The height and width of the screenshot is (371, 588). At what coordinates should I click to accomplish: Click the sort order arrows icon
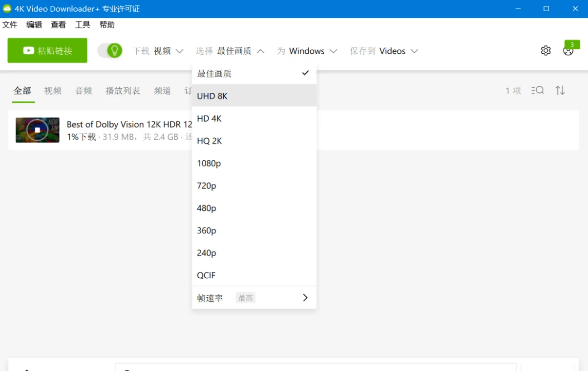[x=560, y=90]
